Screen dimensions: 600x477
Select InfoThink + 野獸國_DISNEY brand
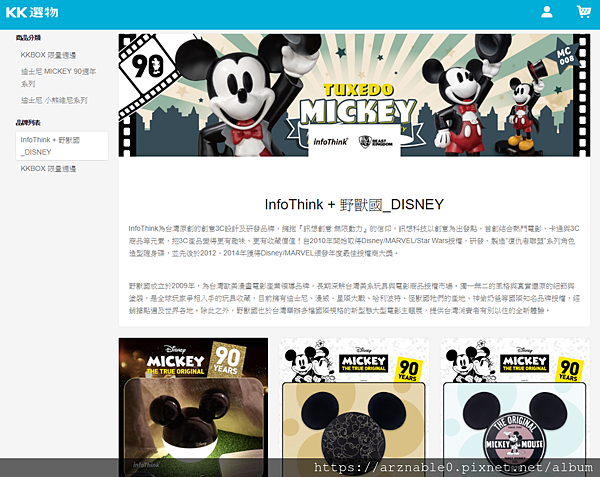pyautogui.click(x=62, y=146)
